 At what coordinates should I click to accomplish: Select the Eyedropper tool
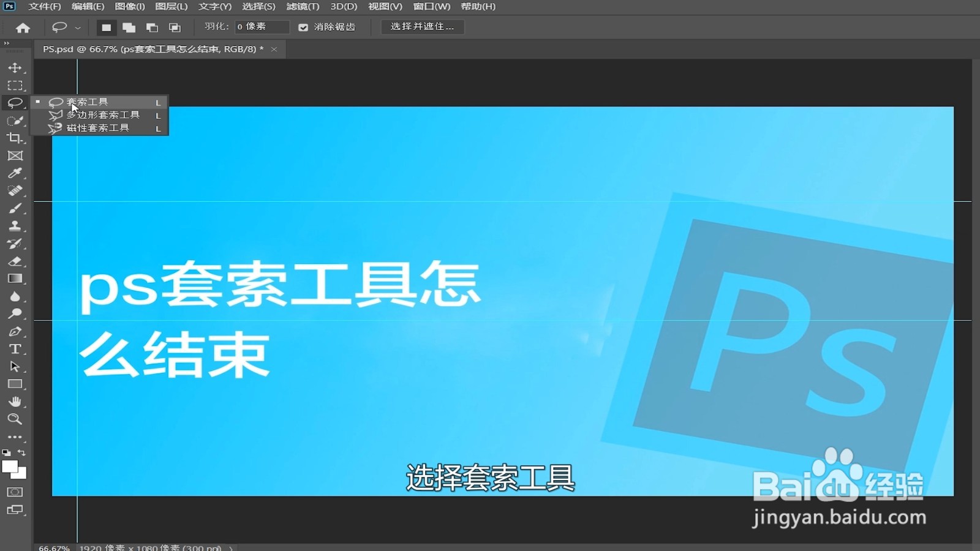pos(15,173)
